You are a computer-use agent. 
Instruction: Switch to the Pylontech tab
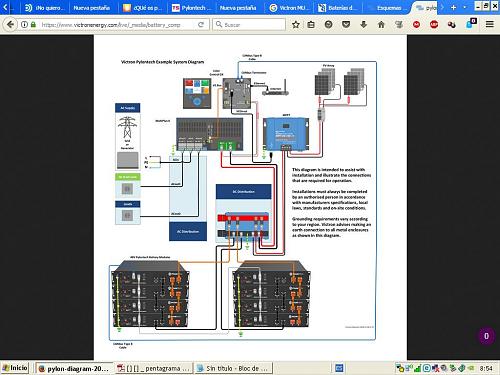click(192, 8)
